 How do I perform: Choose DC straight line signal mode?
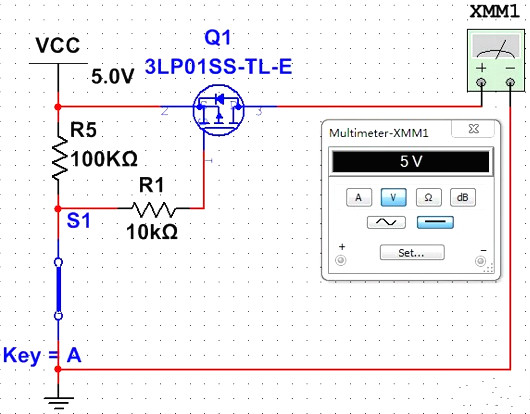point(435,222)
